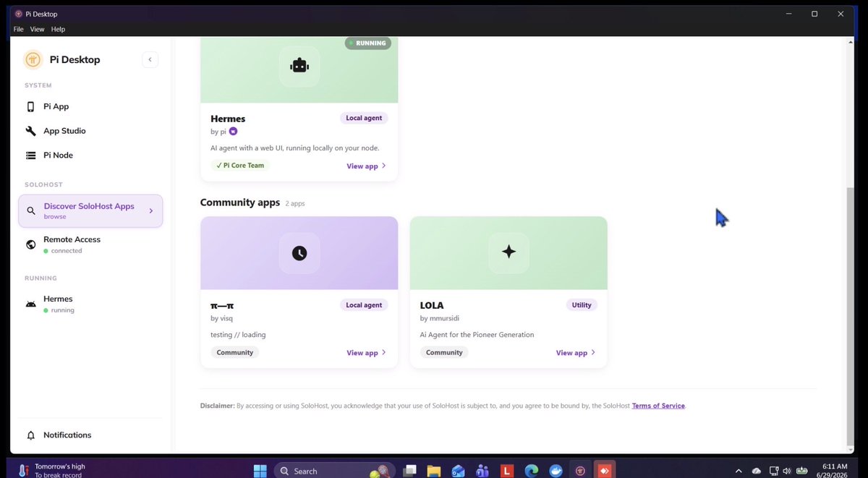Click the Pi Core Team verified badge
The image size is (868, 478).
click(x=242, y=166)
